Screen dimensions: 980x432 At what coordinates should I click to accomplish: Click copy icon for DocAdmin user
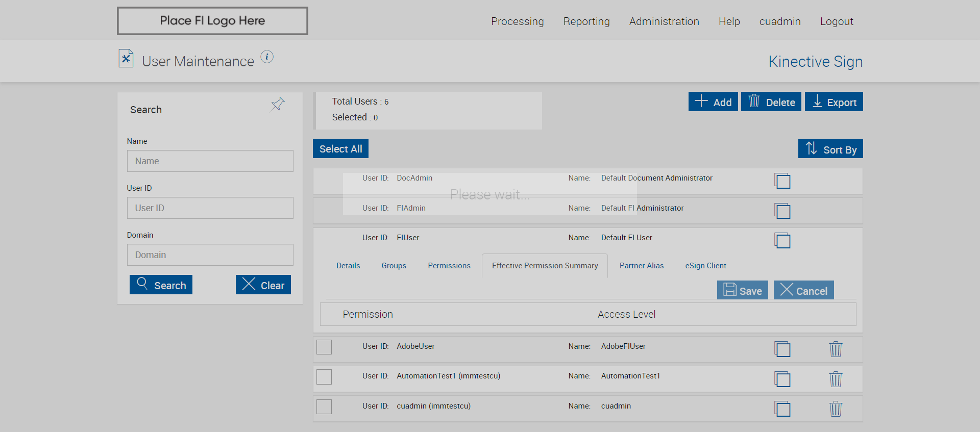click(782, 181)
